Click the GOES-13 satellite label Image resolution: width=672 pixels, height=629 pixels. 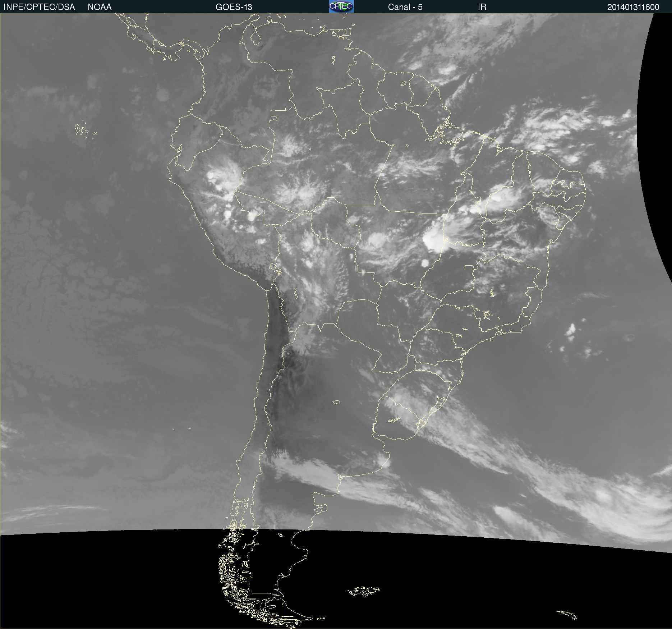234,7
